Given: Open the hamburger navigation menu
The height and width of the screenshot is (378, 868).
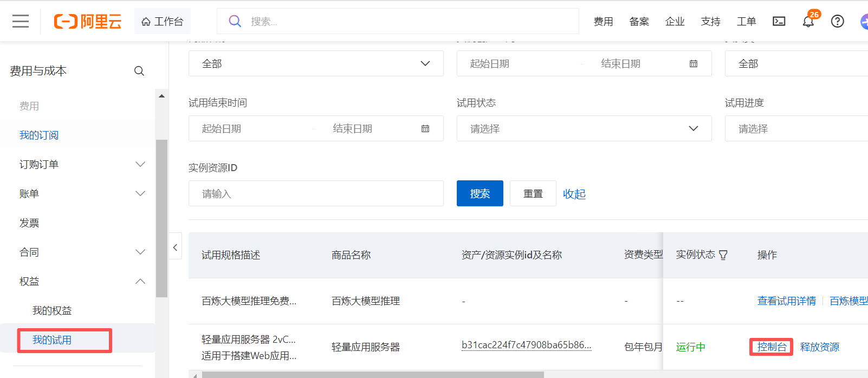Looking at the screenshot, I should pyautogui.click(x=21, y=21).
